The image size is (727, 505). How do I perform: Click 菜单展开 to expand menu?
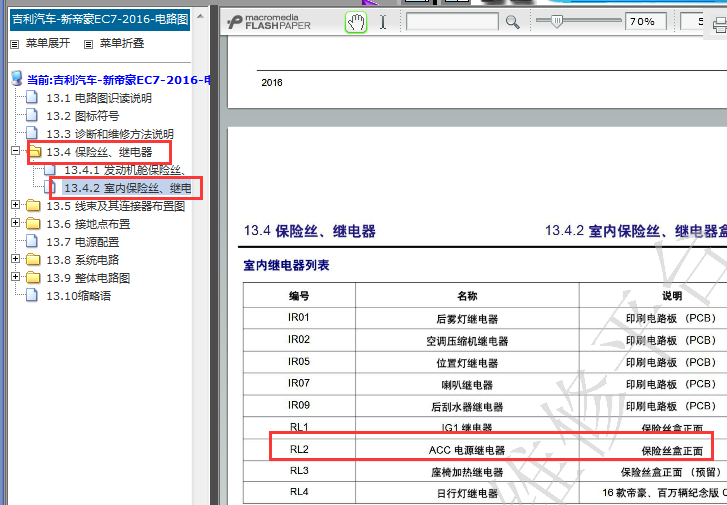48,44
